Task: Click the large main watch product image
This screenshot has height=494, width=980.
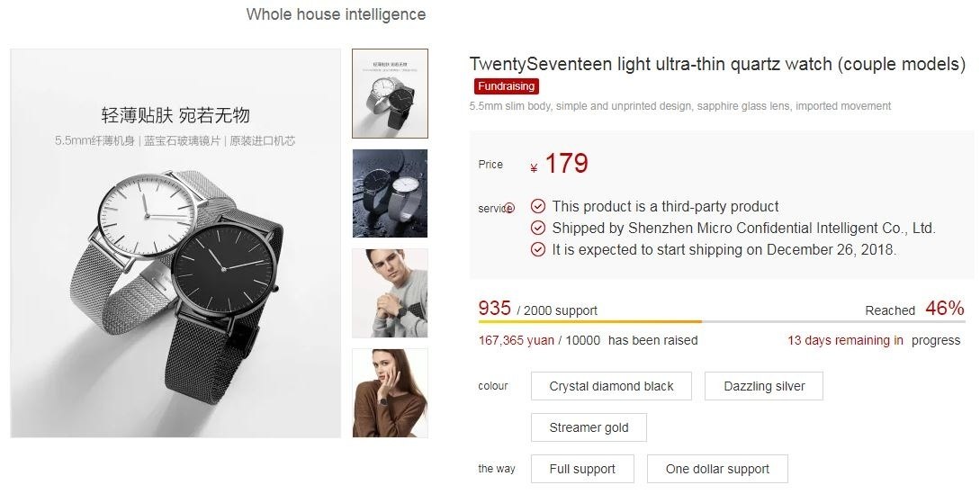Action: 175,243
